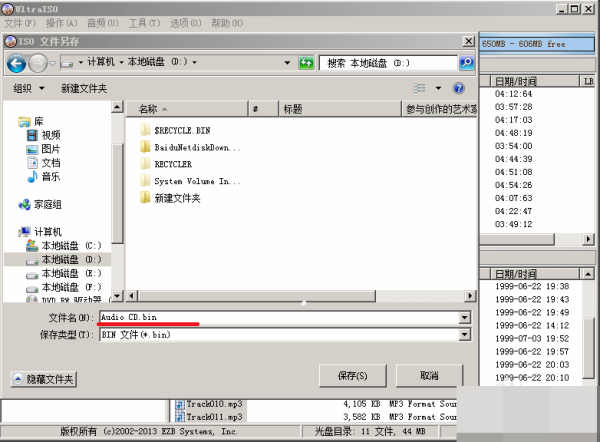Click UltraISO lower panel scroll-up arrow
600x442 pixels.
point(588,274)
